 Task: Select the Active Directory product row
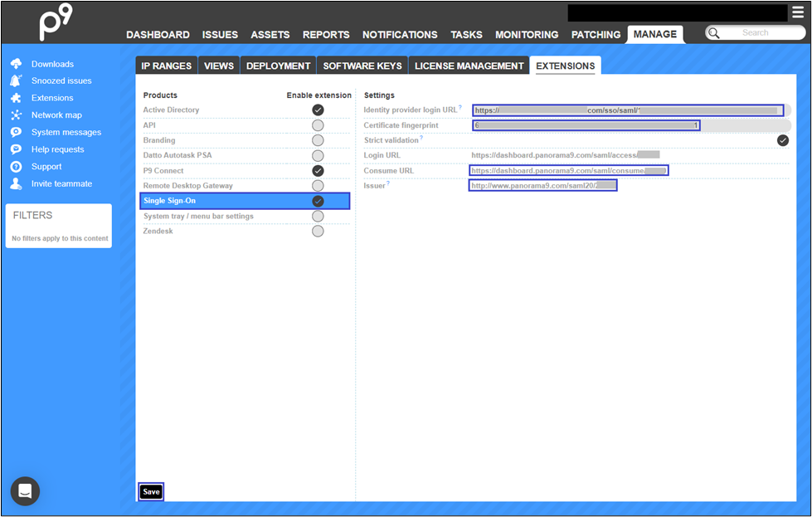tap(246, 110)
